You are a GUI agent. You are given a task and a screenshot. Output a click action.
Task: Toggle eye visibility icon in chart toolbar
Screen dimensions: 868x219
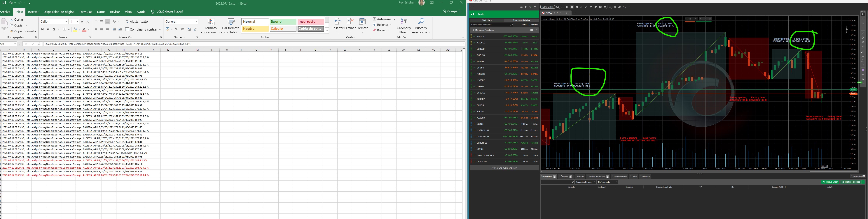pyautogui.click(x=615, y=7)
